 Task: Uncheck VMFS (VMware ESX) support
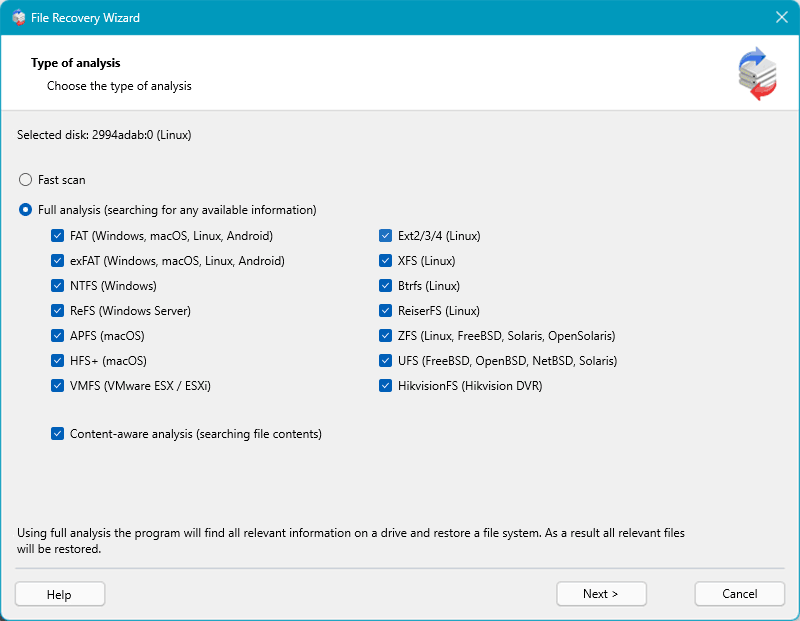pos(57,385)
